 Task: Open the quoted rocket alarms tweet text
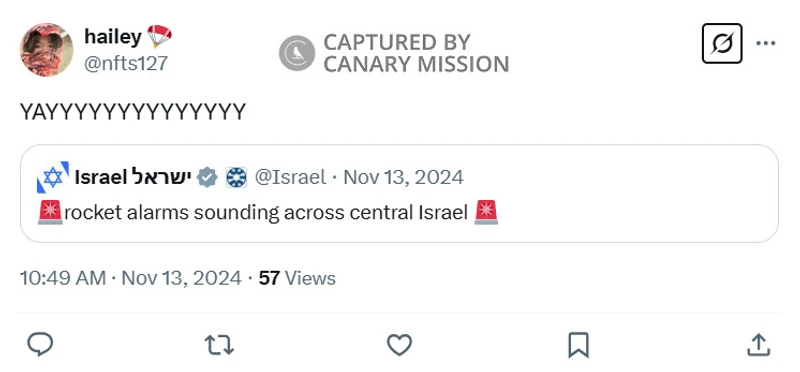268,213
